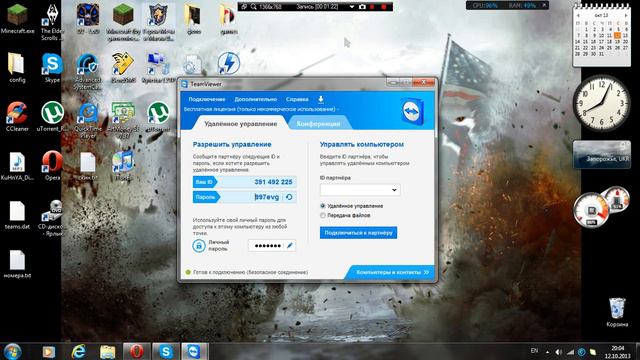This screenshot has height=360, width=640.
Task: Launch QuickTime Player from the desktop
Action: (x=88, y=120)
